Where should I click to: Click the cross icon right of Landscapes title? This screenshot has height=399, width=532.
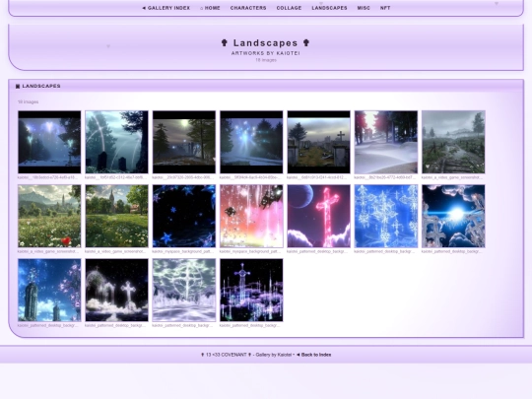306,42
